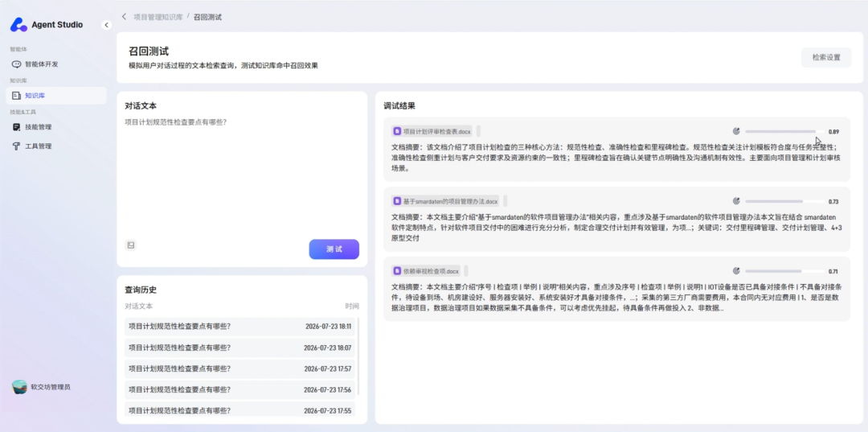Select the history row dated 2026-07-23 18:11

point(240,327)
